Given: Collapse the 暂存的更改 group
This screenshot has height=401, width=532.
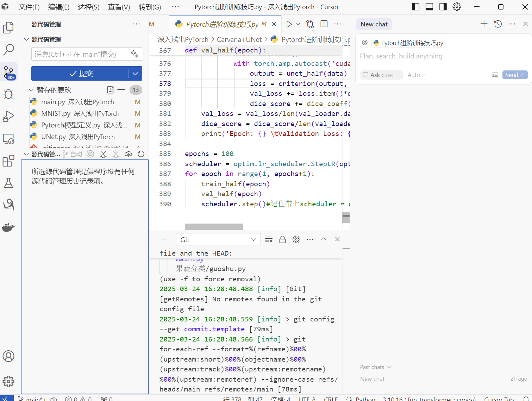Looking at the screenshot, I should click(x=31, y=90).
